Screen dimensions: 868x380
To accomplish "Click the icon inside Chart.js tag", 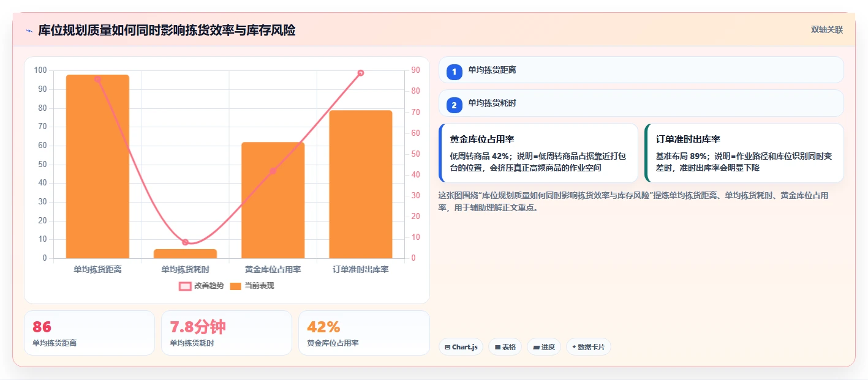I will click(448, 347).
